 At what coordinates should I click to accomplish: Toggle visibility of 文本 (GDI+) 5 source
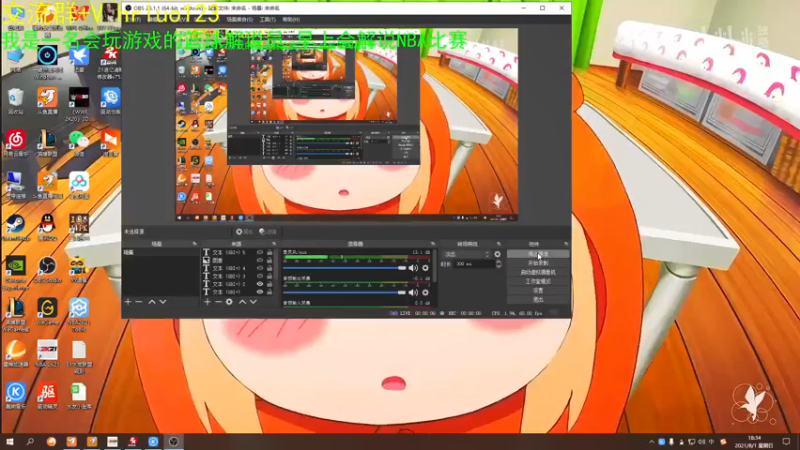[x=260, y=252]
